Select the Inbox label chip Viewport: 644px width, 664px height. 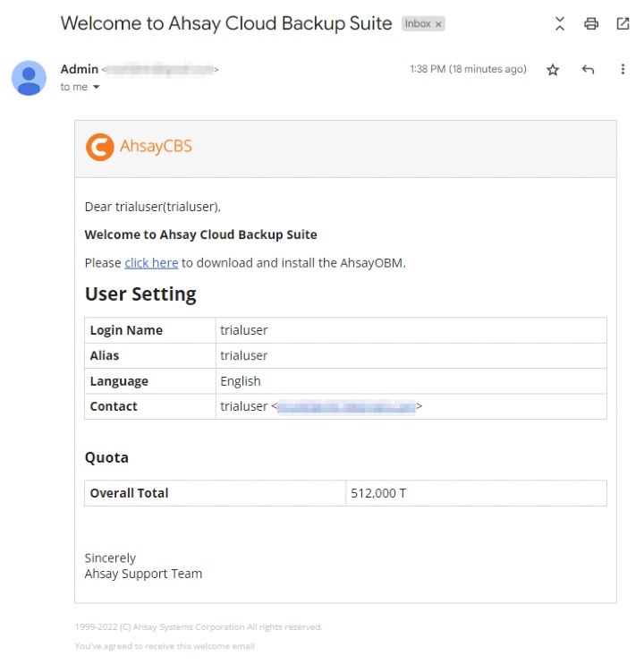417,24
